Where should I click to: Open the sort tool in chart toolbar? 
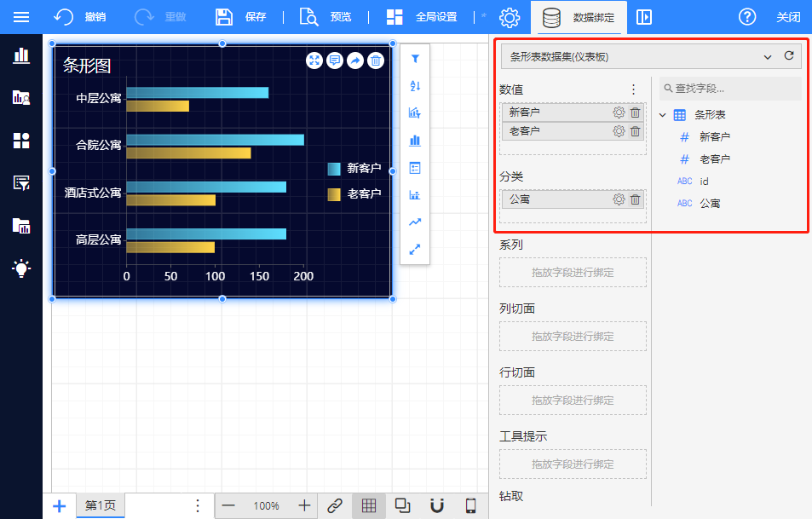[415, 86]
